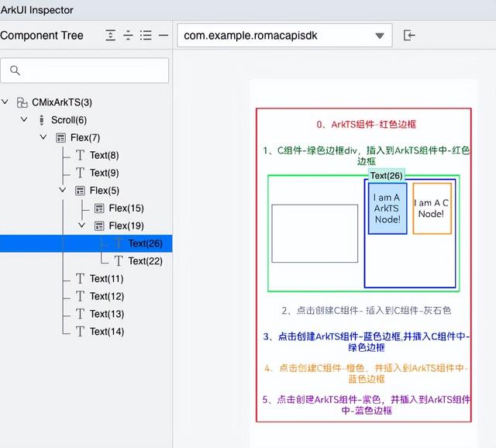Select the highlighted Text(26) tree row
The image size is (496, 448).
[x=86, y=243]
